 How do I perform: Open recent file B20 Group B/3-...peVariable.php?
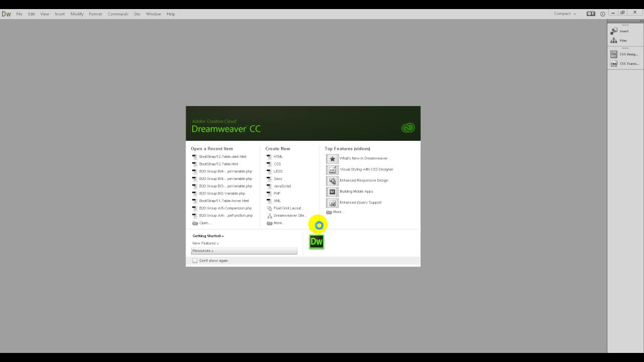click(222, 186)
